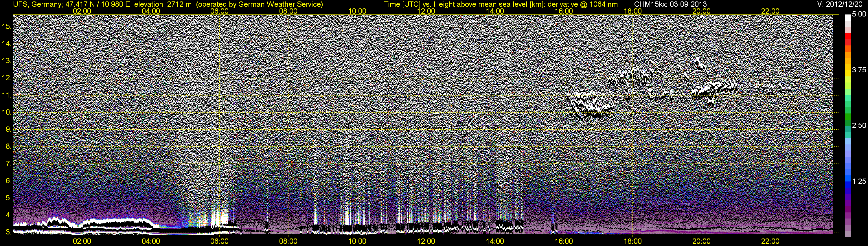Screen dimensions: 868x246
Task: Click the "7." height axis label
Action: pyautogui.click(x=9, y=164)
